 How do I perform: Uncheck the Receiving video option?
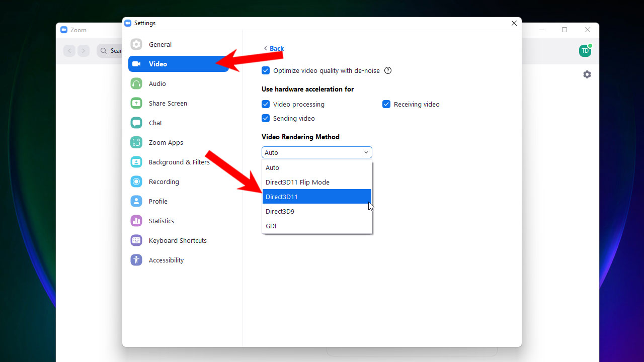tap(386, 104)
